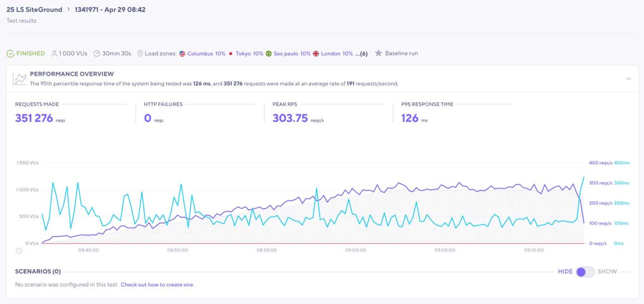Collapse the Performance Overview panel
Image resolution: width=644 pixels, height=304 pixels.
tap(628, 79)
